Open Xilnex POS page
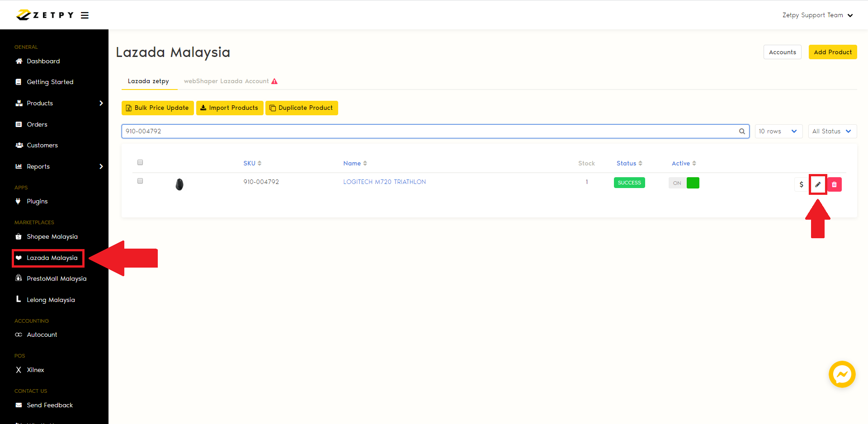The width and height of the screenshot is (868, 424). tap(35, 370)
